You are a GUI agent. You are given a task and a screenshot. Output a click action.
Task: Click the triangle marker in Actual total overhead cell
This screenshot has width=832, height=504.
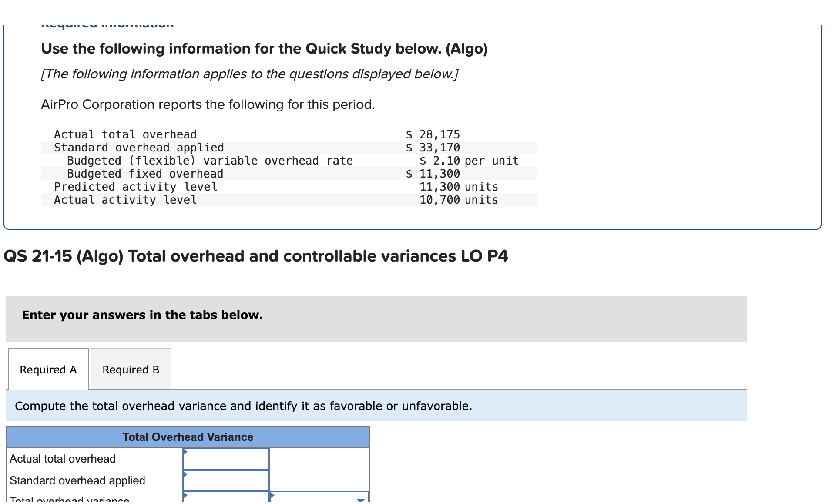(186, 453)
